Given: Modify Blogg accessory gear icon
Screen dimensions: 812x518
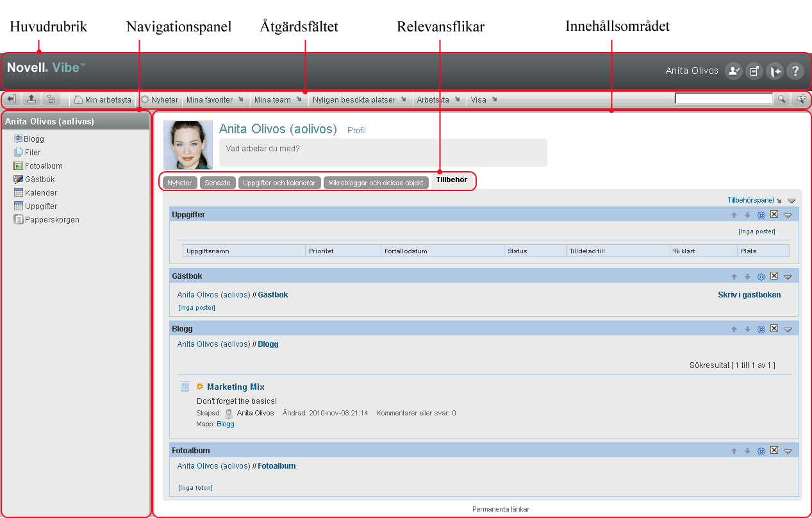Looking at the screenshot, I should coord(761,329).
